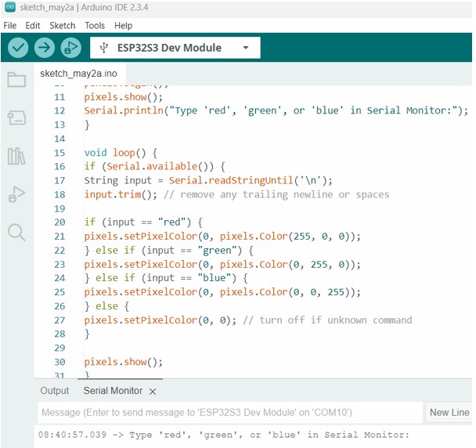
Task: Click line number 27 in the gutter
Action: click(x=59, y=320)
